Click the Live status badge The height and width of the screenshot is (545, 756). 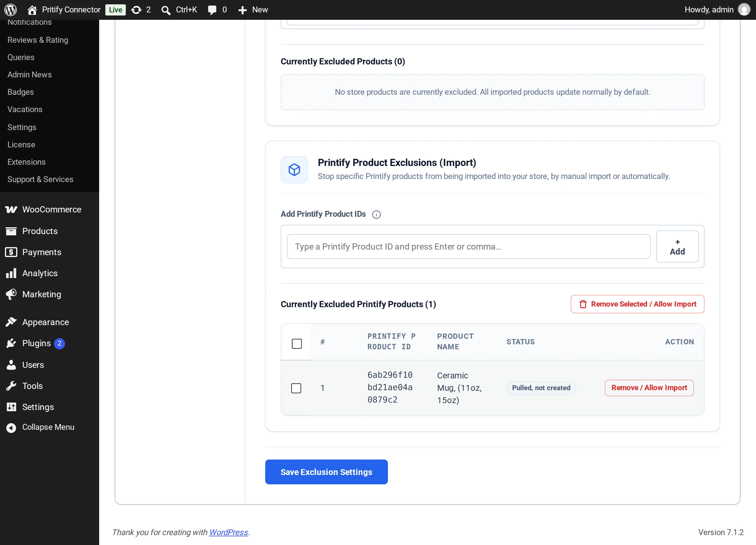pos(115,10)
